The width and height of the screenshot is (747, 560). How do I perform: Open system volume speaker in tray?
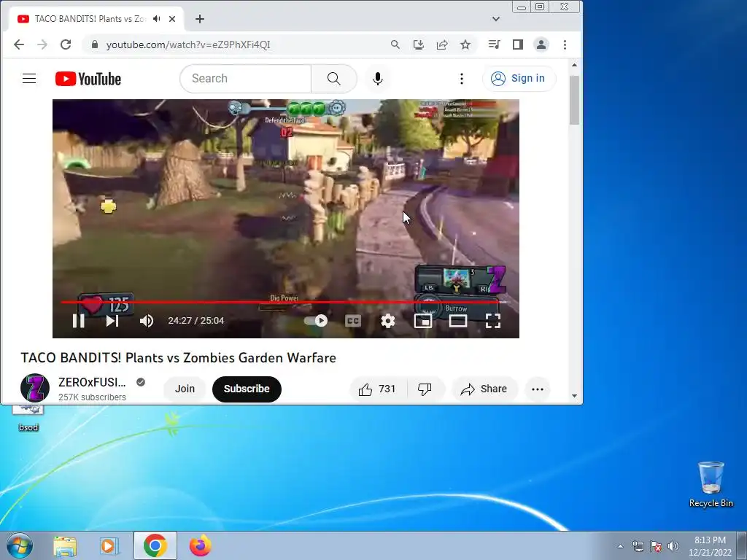click(673, 546)
